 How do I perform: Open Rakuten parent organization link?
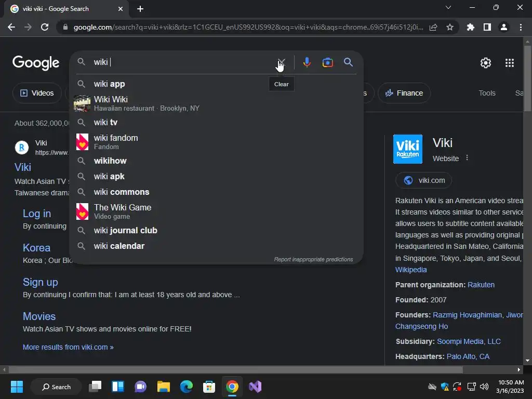point(481,285)
